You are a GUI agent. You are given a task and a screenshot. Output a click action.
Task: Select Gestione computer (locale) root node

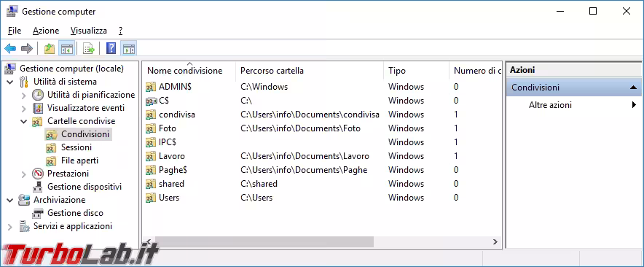(71, 69)
